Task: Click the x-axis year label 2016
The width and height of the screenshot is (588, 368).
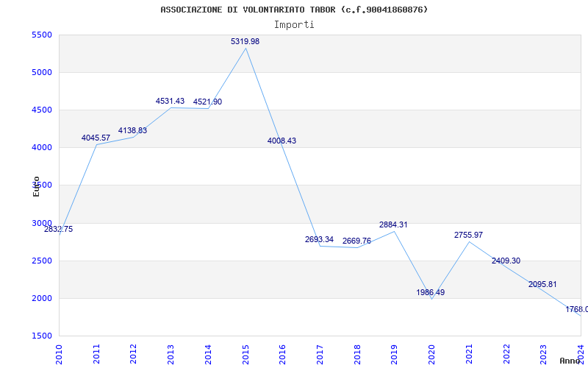Action: tap(282, 354)
